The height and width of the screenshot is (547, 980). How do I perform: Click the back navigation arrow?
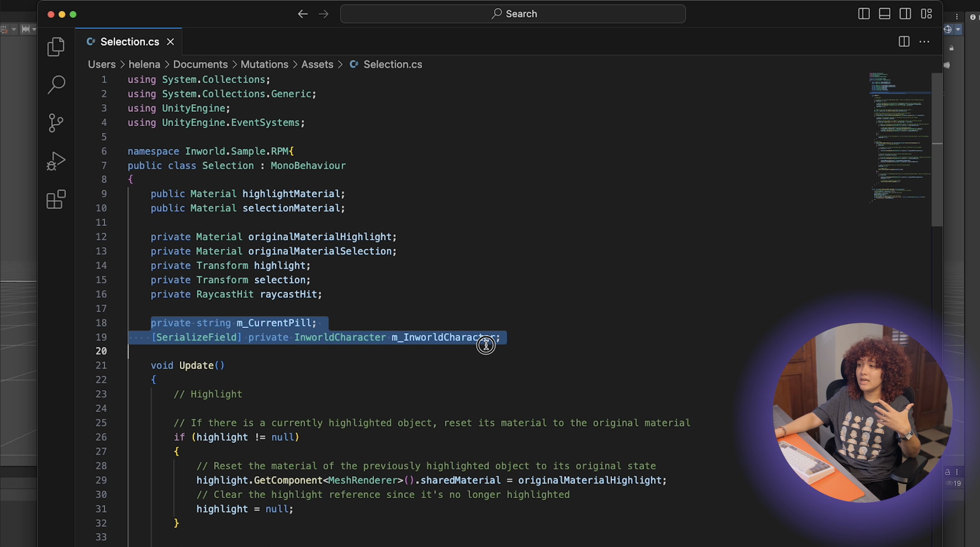303,14
